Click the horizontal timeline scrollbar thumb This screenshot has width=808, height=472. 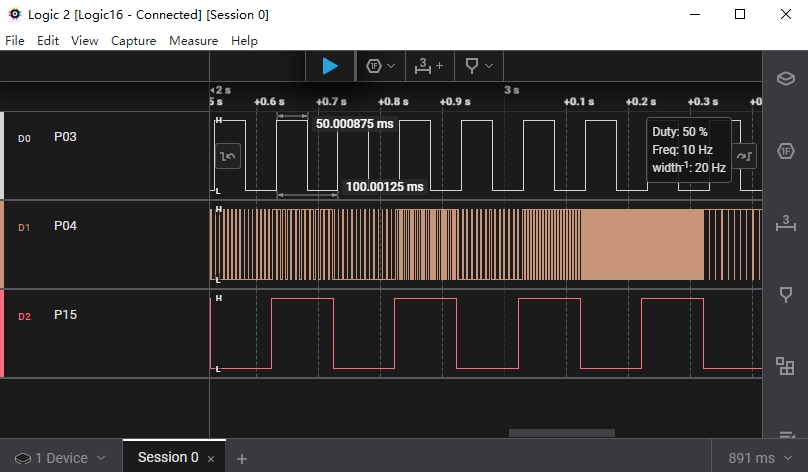[x=562, y=433]
